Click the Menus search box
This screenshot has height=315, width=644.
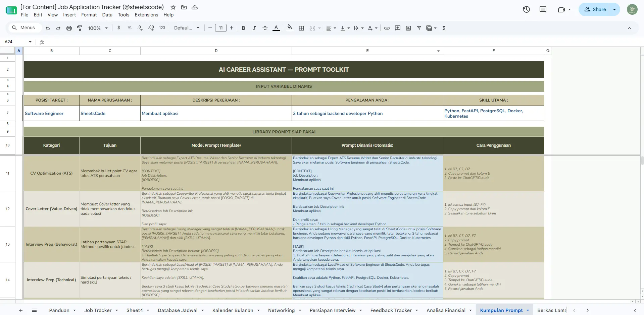tap(25, 28)
